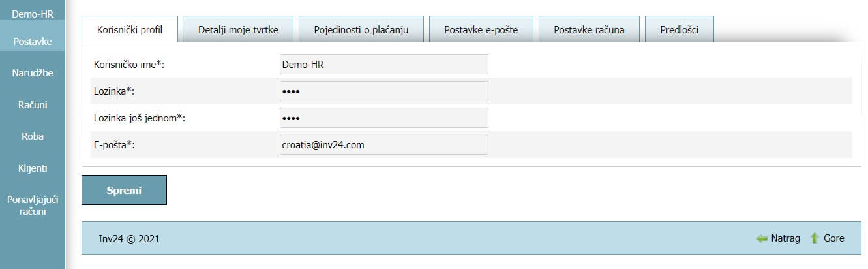Viewport: 868px width, 269px height.
Task: Go to Postavke e-pošte tab
Action: (x=481, y=29)
